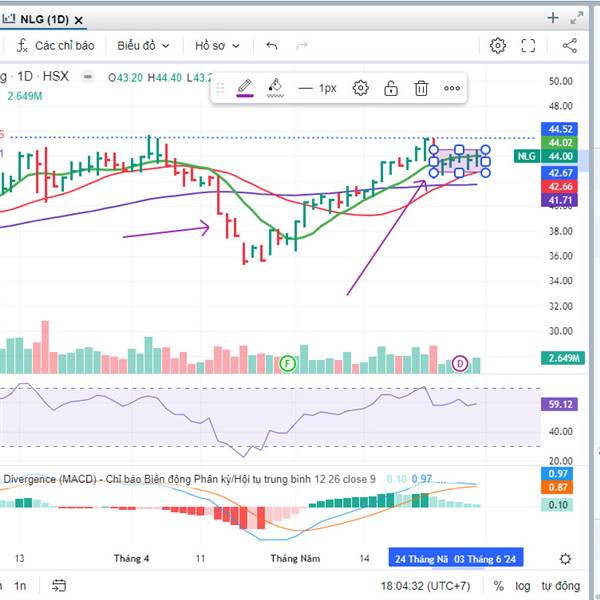Select the RSI 59.12 value tag
The height and width of the screenshot is (600, 600).
[559, 404]
